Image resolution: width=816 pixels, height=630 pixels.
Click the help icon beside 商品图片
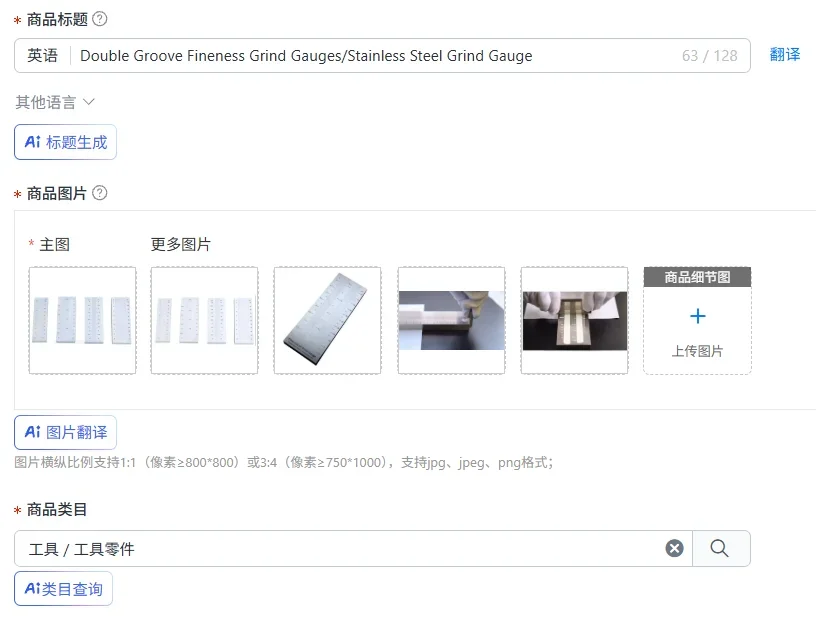99,193
